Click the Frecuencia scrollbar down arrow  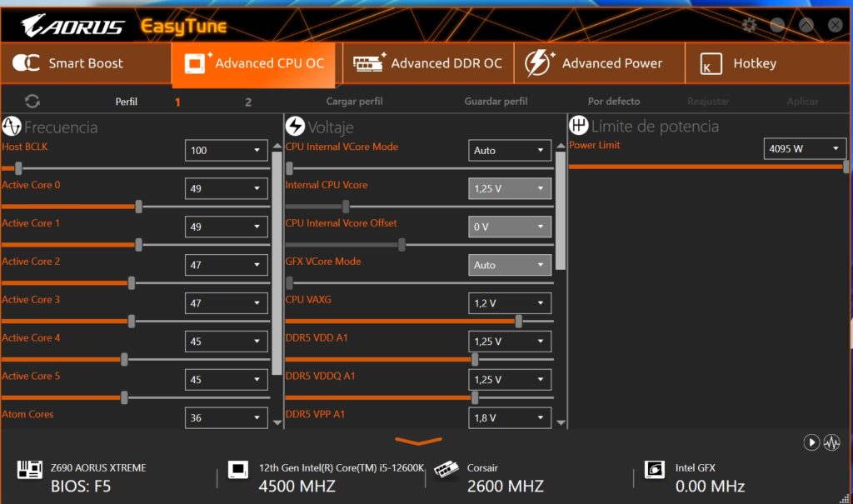click(277, 422)
